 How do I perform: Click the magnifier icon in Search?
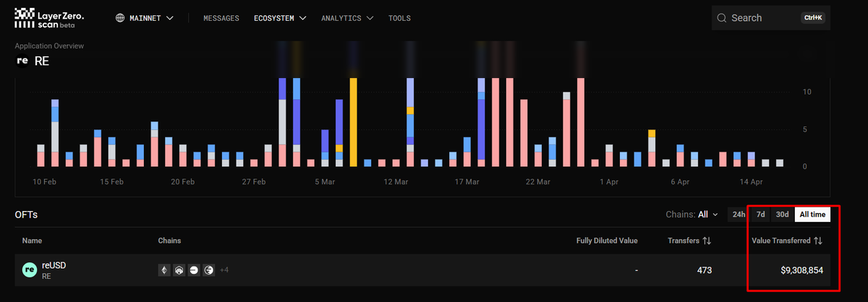[x=721, y=18]
